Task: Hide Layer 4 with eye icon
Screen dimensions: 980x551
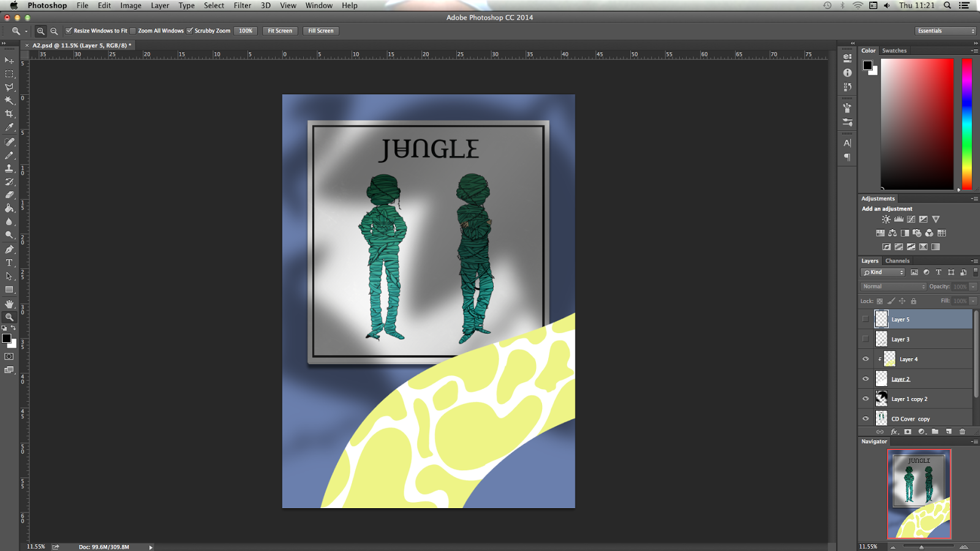Action: pyautogui.click(x=865, y=359)
